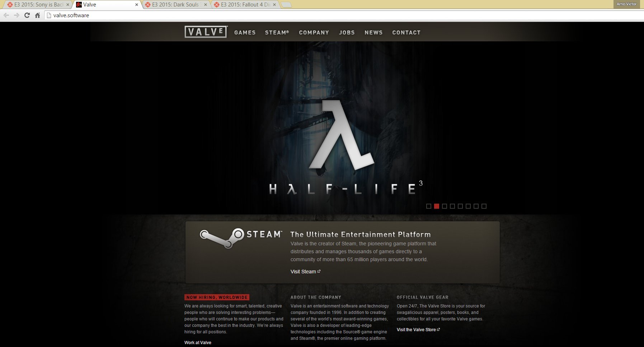Select the Valve browser tab

[x=107, y=5]
